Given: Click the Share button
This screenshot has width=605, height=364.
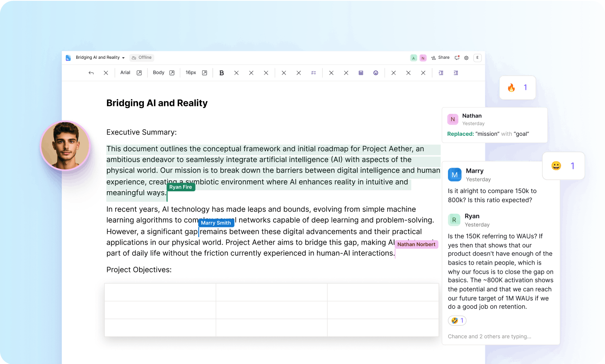Looking at the screenshot, I should coord(440,58).
